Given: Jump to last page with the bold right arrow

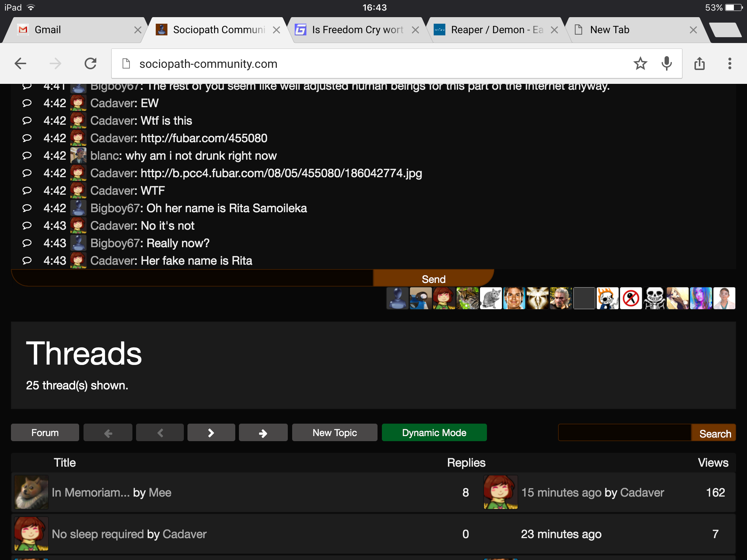Looking at the screenshot, I should pos(263,433).
